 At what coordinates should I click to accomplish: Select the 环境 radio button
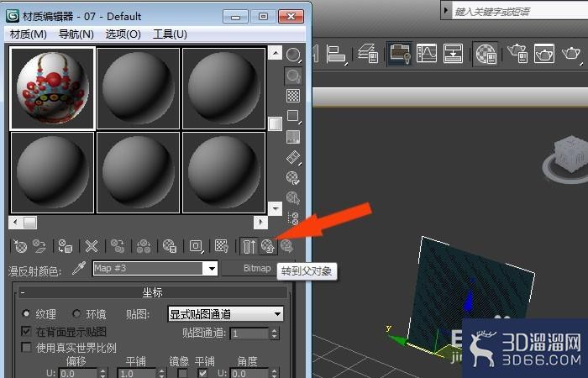click(76, 313)
